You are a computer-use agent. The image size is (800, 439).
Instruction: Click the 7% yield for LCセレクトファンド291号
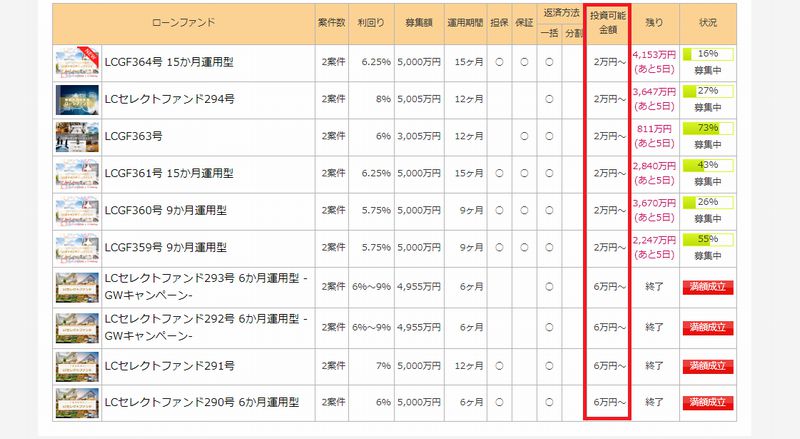tap(383, 366)
